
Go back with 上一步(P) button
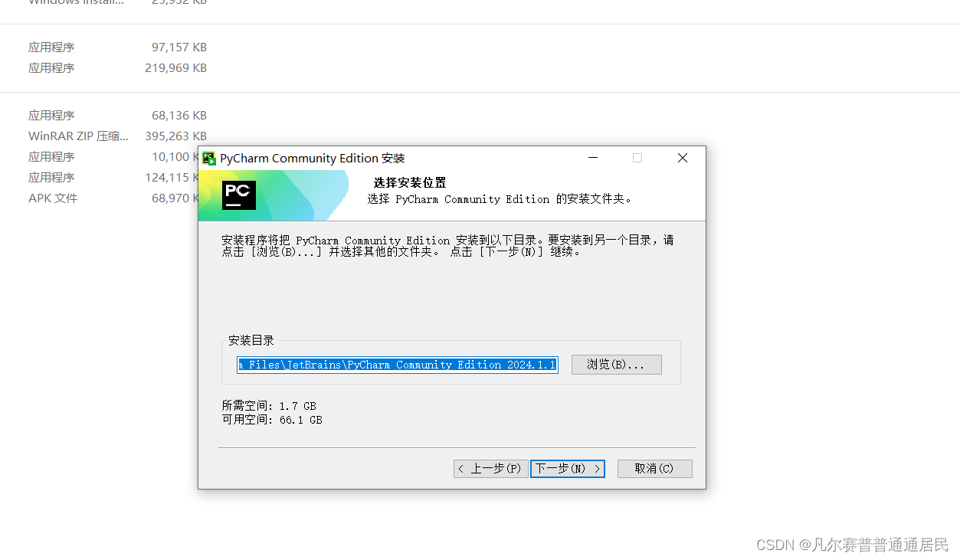[490, 468]
